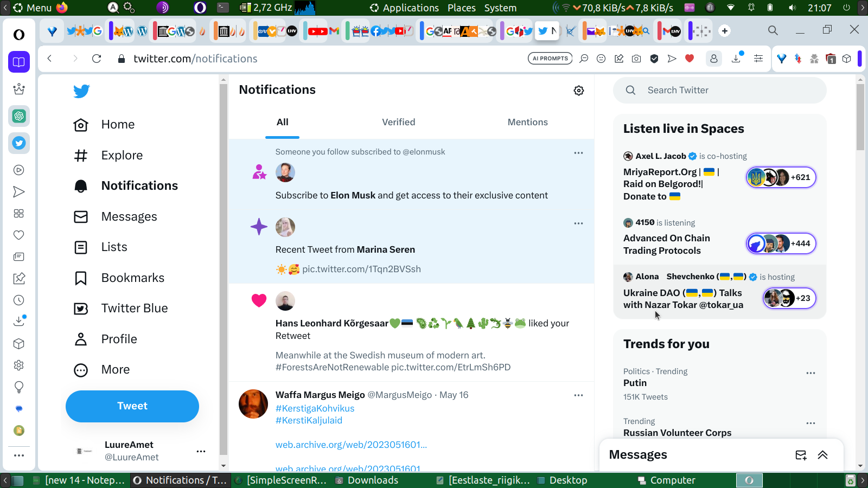This screenshot has width=868, height=488.
Task: Click Elon Musk's avatar thumbnail
Action: point(285,172)
